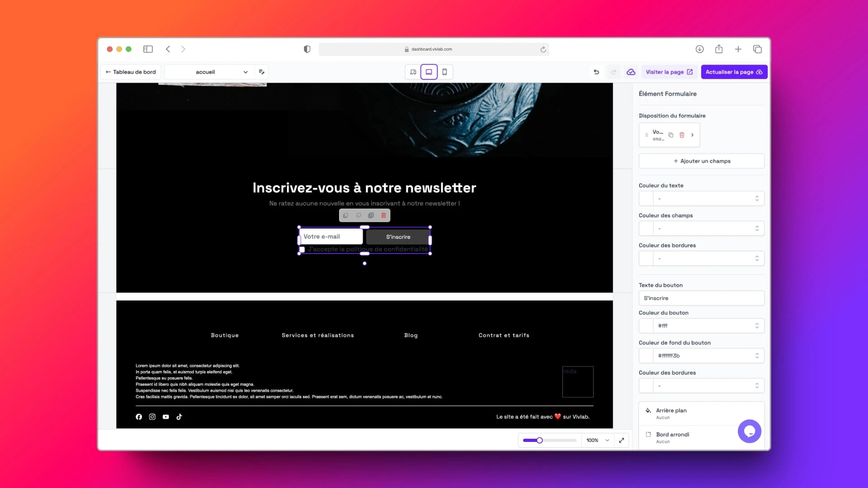The image size is (868, 488).
Task: Duplicate the email field in form layout
Action: 671,135
